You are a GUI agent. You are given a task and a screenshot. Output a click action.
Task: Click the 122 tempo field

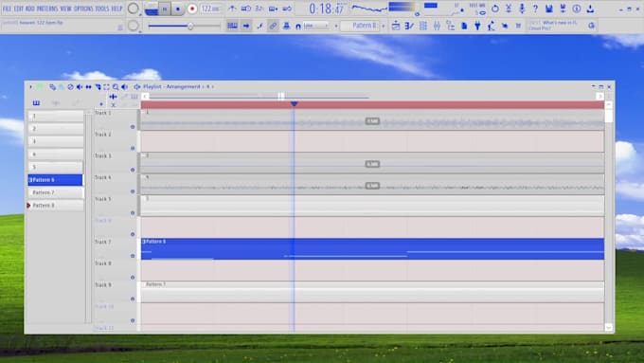click(x=210, y=9)
